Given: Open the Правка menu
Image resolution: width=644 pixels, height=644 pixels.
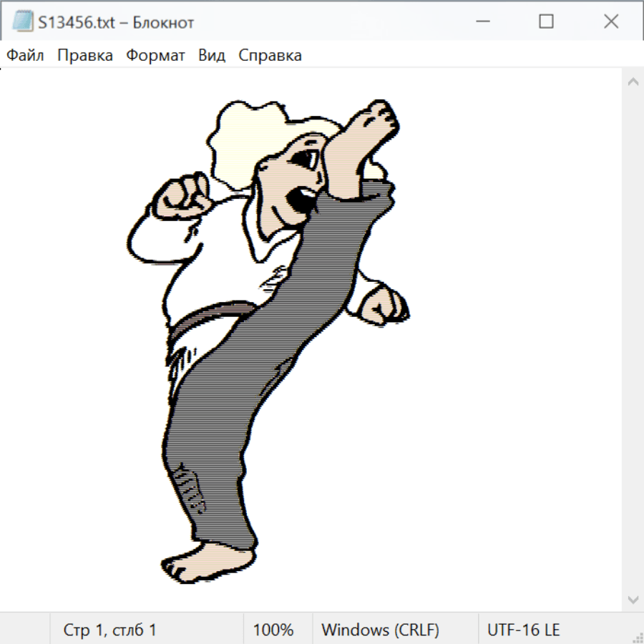Looking at the screenshot, I should tap(85, 56).
